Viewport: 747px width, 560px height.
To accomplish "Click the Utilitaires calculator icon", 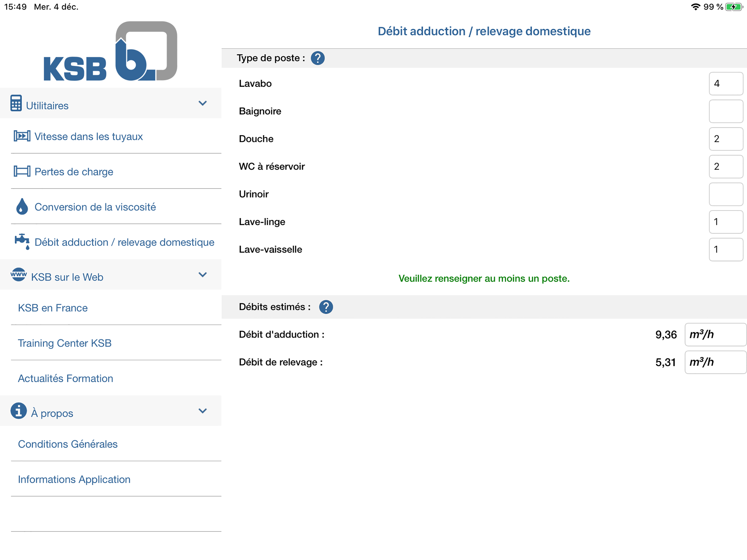I will [x=16, y=103].
